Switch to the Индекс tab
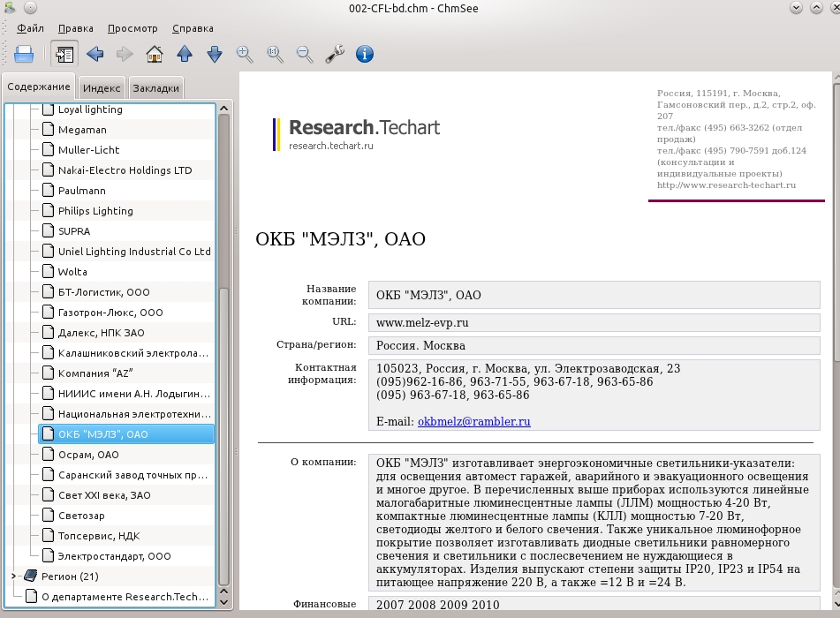Viewport: 840px width, 618px height. click(x=102, y=88)
